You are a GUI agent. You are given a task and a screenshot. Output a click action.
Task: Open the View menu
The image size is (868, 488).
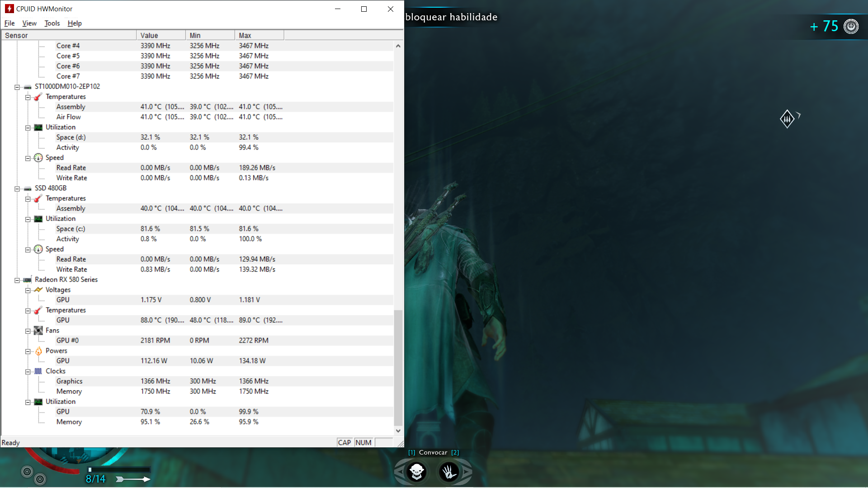(x=29, y=23)
